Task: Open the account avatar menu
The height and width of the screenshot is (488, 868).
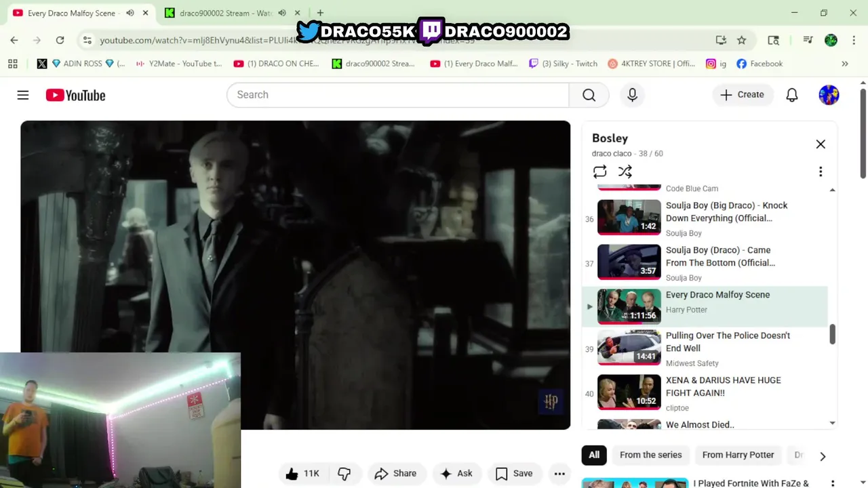Action: coord(829,95)
